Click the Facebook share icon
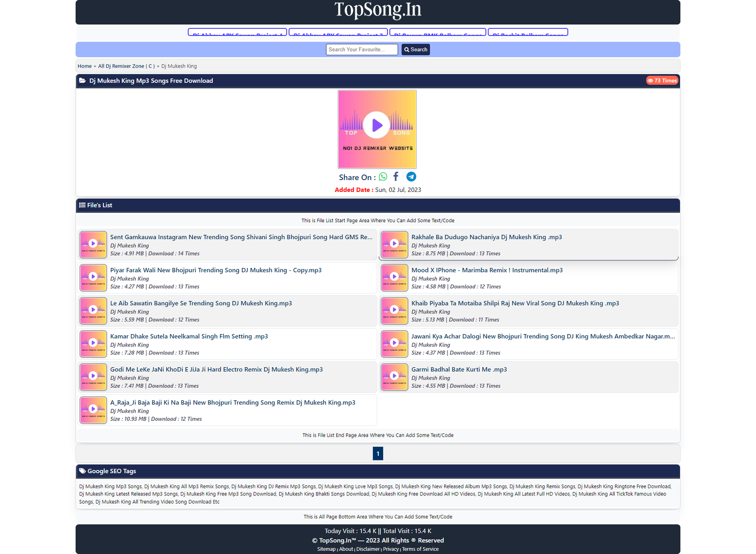This screenshot has width=756, height=554. (396, 177)
